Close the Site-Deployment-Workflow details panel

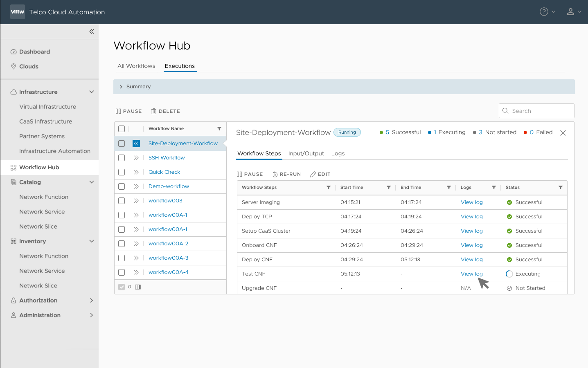[563, 133]
